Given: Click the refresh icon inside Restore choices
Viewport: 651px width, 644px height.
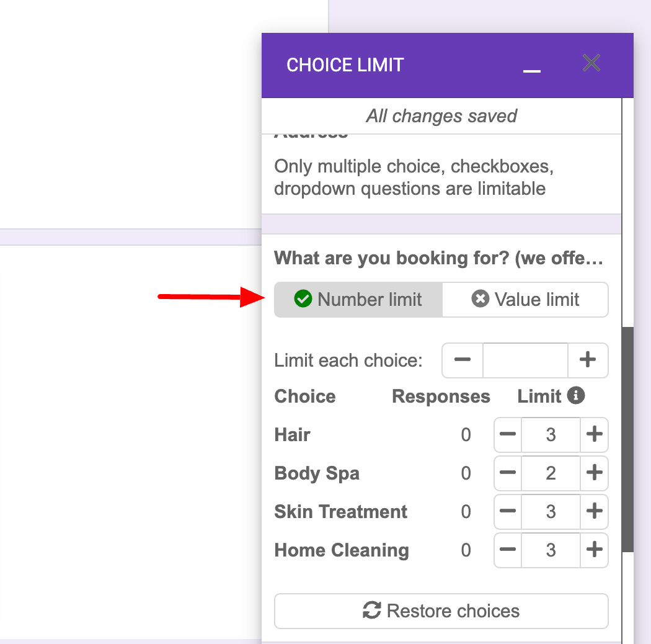Looking at the screenshot, I should click(x=370, y=610).
